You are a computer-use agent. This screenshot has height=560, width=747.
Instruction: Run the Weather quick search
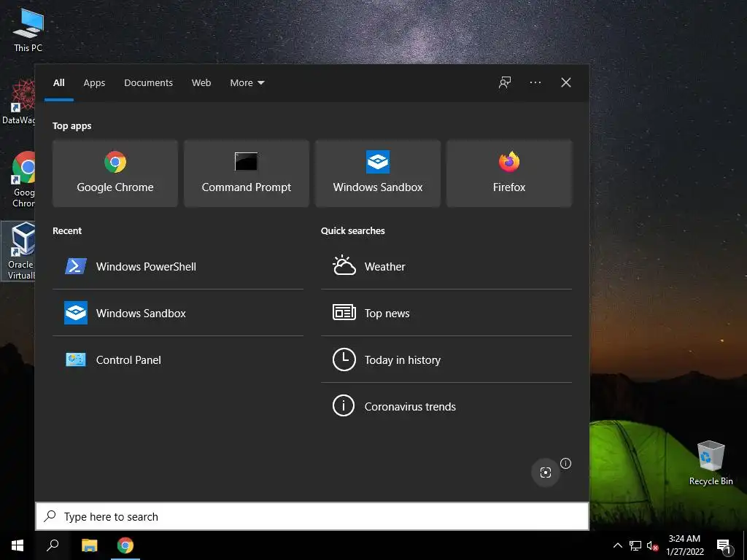pyautogui.click(x=446, y=266)
